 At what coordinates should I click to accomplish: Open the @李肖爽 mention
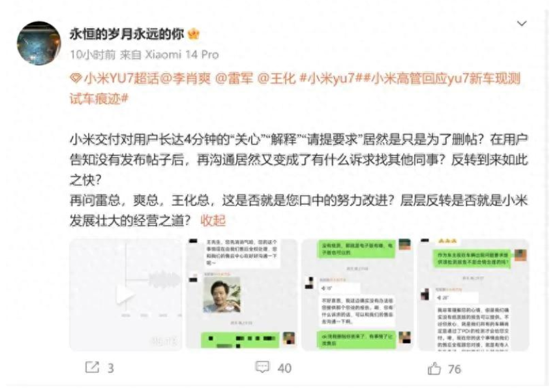pos(185,78)
